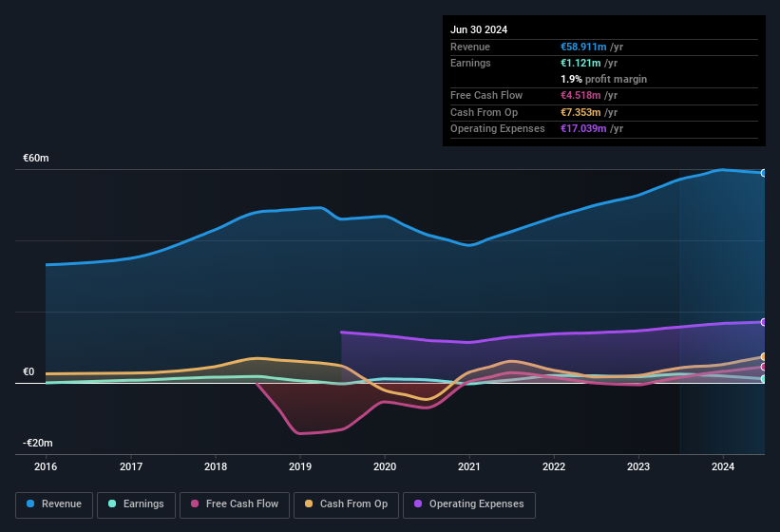Toggle the Revenue series legend button
Screen dimensions: 780x532
click(54, 505)
